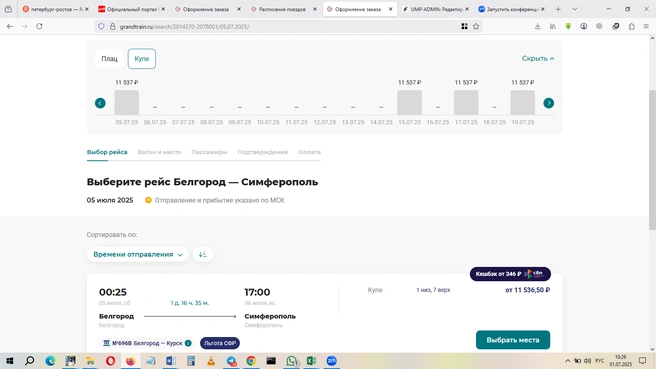Toggle sort order direction icon
656x369 pixels.
point(203,254)
